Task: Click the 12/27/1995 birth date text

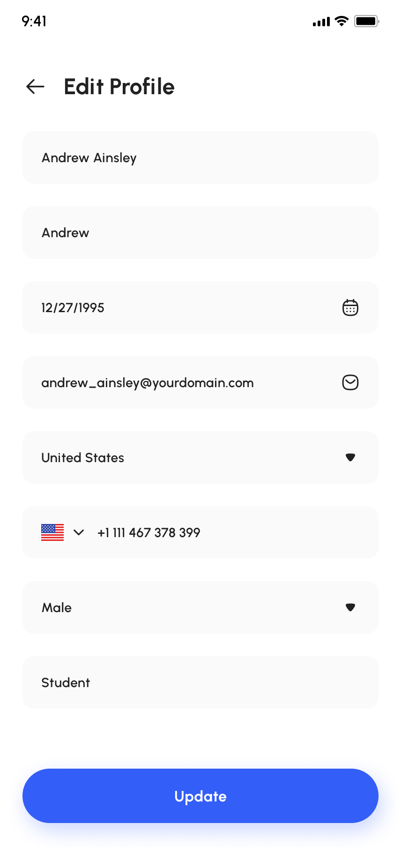Action: (73, 308)
